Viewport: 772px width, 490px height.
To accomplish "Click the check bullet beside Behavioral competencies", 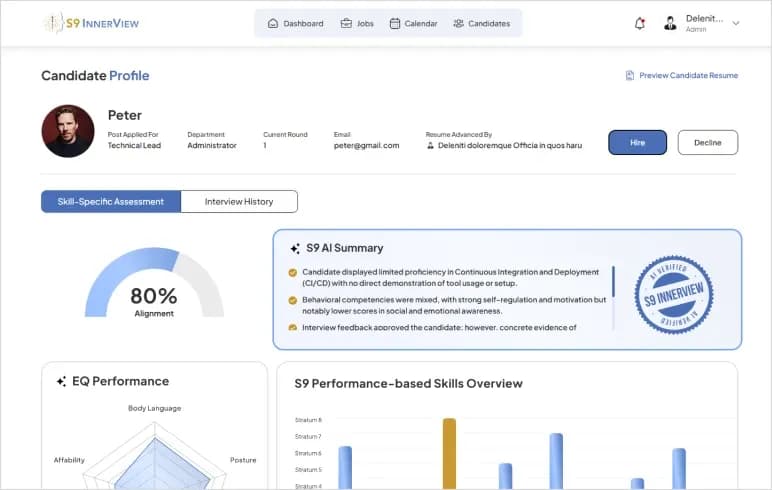I will coord(292,300).
